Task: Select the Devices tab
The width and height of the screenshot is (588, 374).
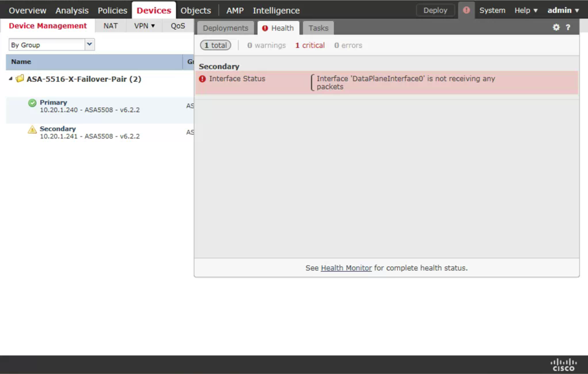Action: (154, 10)
